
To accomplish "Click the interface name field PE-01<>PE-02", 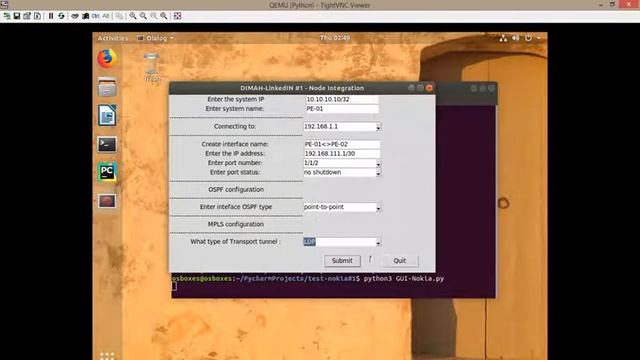I will [x=342, y=144].
